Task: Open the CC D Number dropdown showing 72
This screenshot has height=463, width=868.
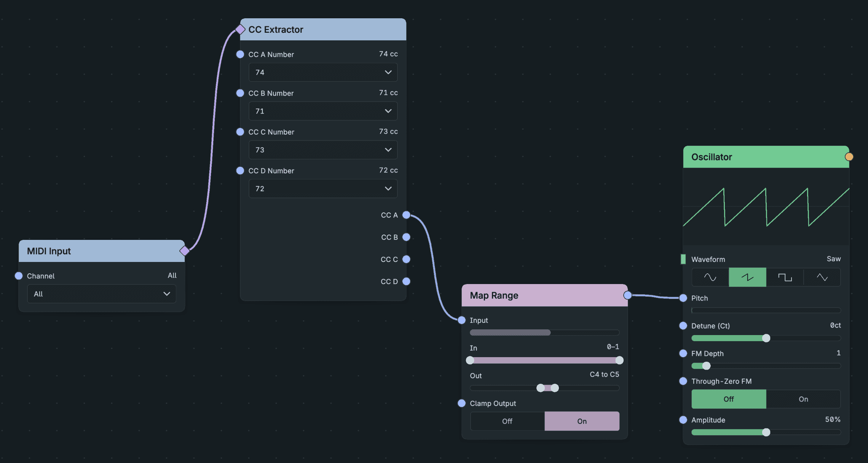Action: point(323,189)
